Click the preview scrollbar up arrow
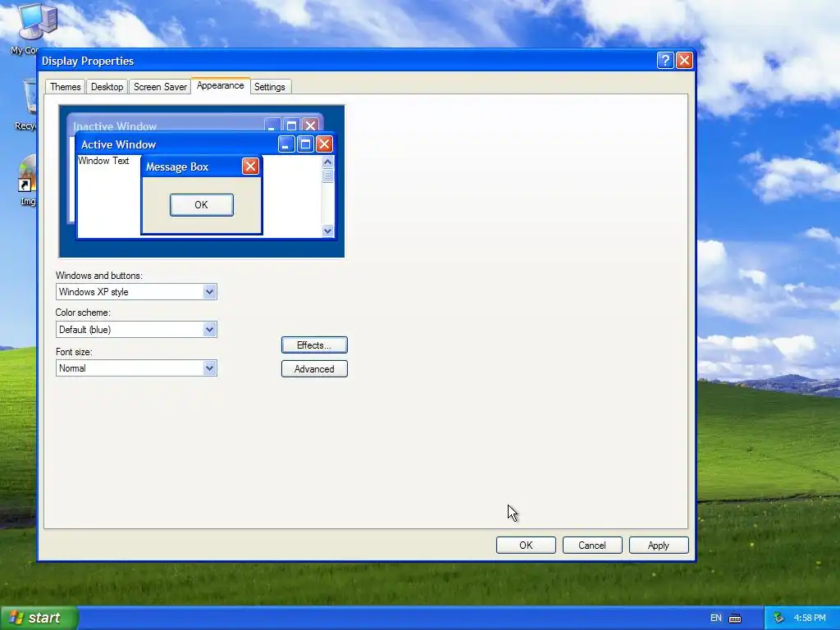 pos(327,162)
